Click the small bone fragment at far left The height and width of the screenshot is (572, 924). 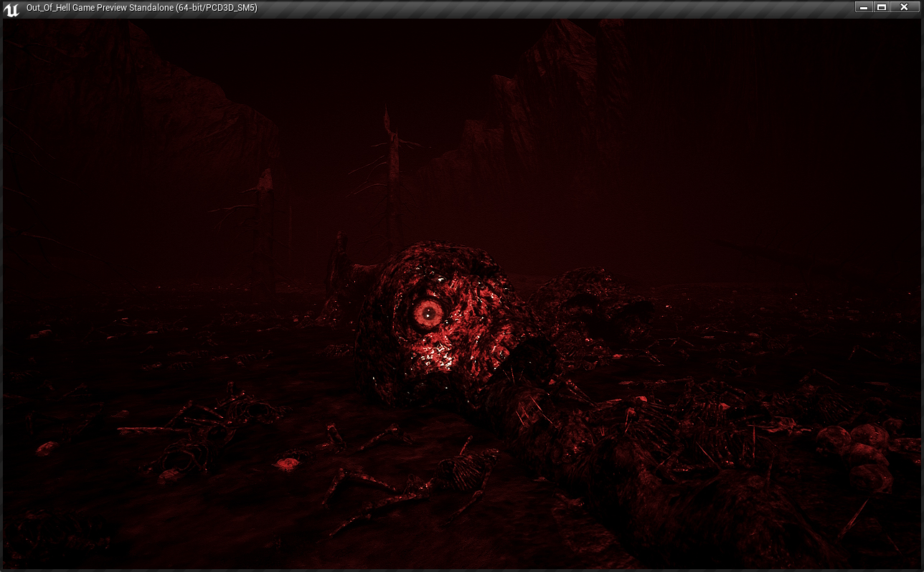47,449
